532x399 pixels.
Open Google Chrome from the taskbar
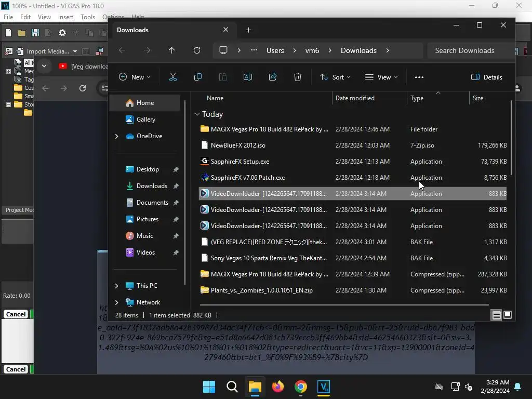coord(301,387)
